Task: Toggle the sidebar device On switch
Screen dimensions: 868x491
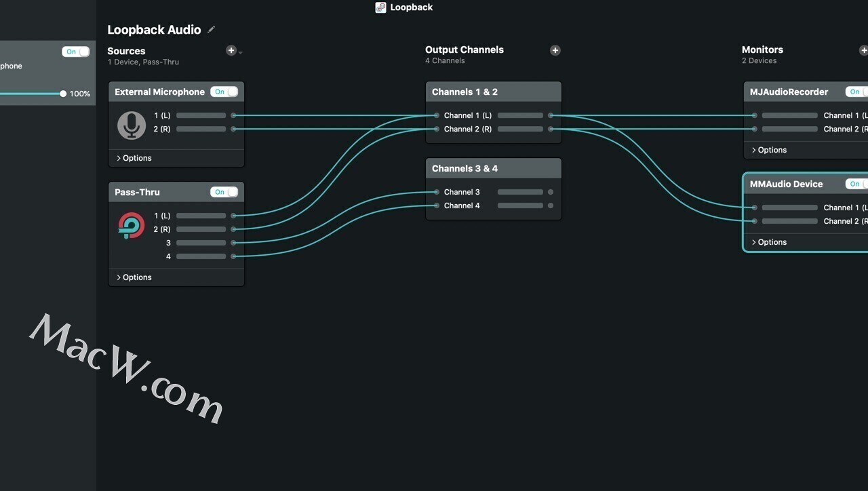Action: coord(75,52)
